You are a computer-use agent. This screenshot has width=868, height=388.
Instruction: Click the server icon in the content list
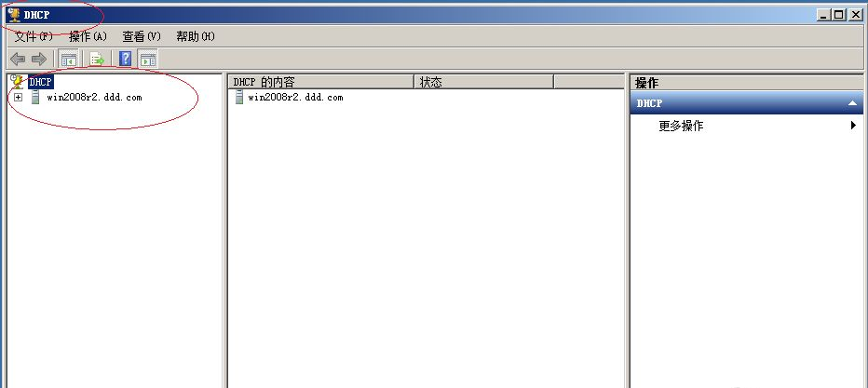pyautogui.click(x=239, y=97)
